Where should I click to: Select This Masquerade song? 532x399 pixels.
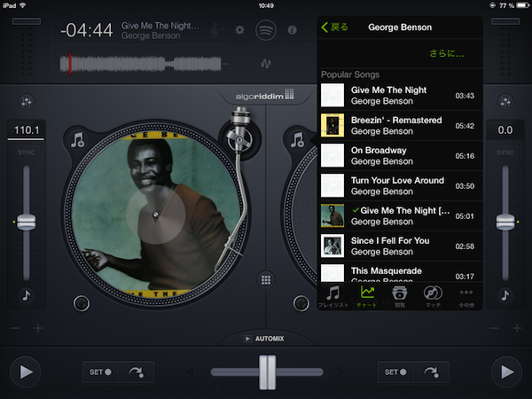pos(401,272)
